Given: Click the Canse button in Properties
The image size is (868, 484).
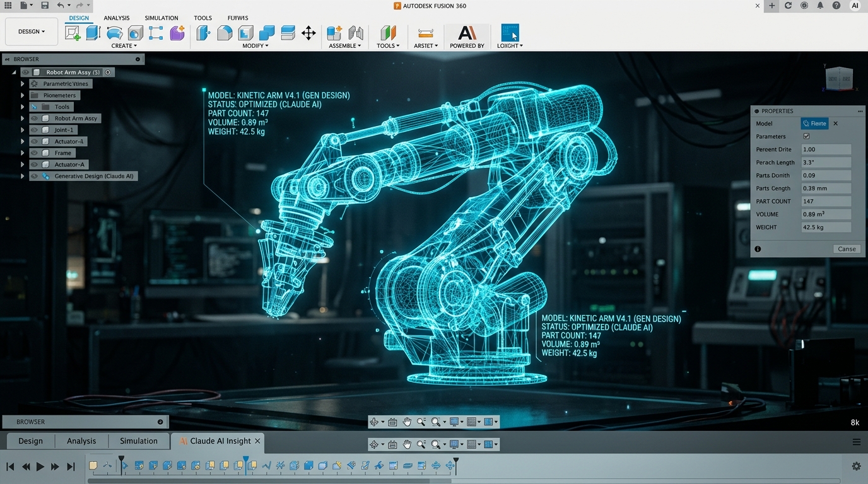Looking at the screenshot, I should [x=847, y=249].
